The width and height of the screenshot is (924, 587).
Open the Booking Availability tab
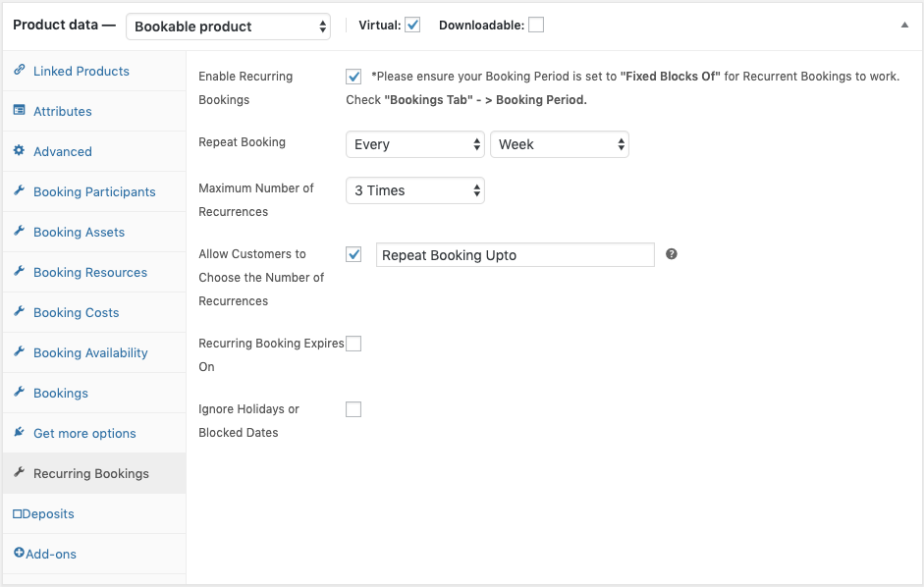pyautogui.click(x=94, y=352)
